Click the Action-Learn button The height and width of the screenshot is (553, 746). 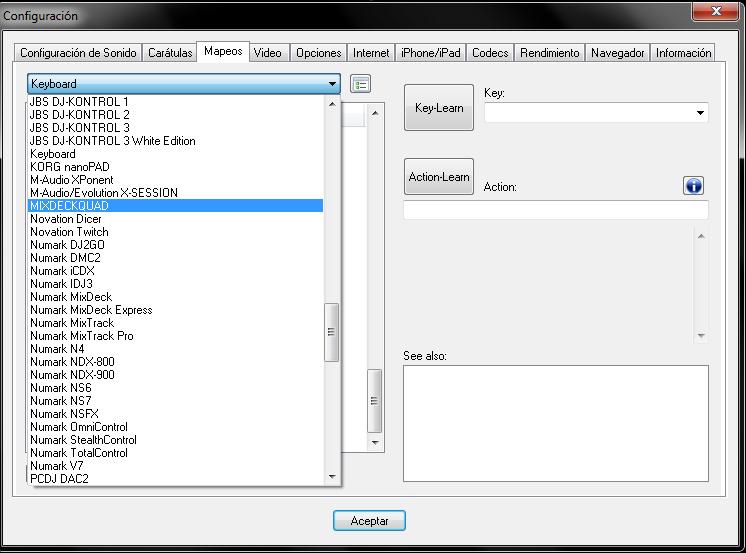click(x=439, y=177)
